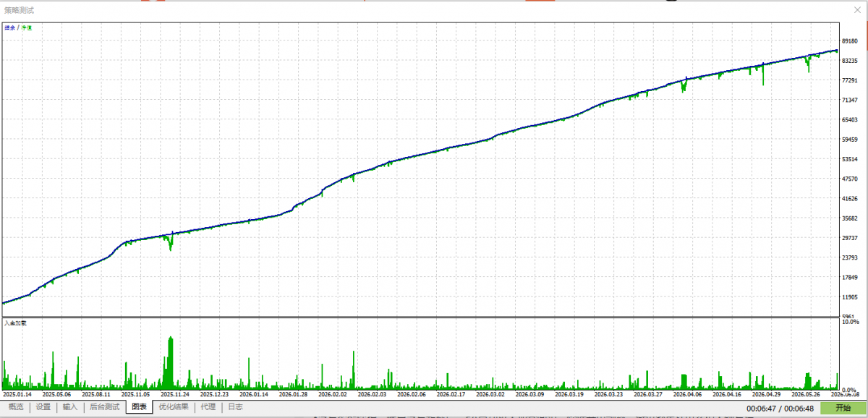Click the 2025.05.06 date label

[x=56, y=395]
